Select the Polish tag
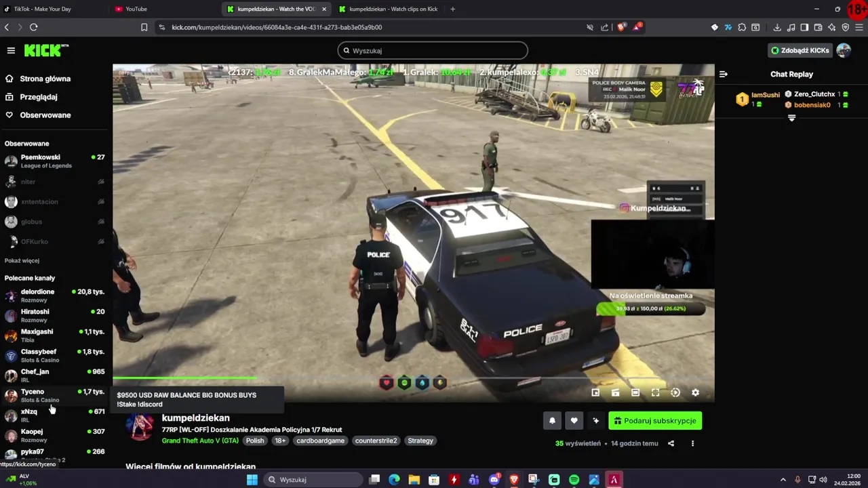Screen dimensions: 868x488 point(255,441)
